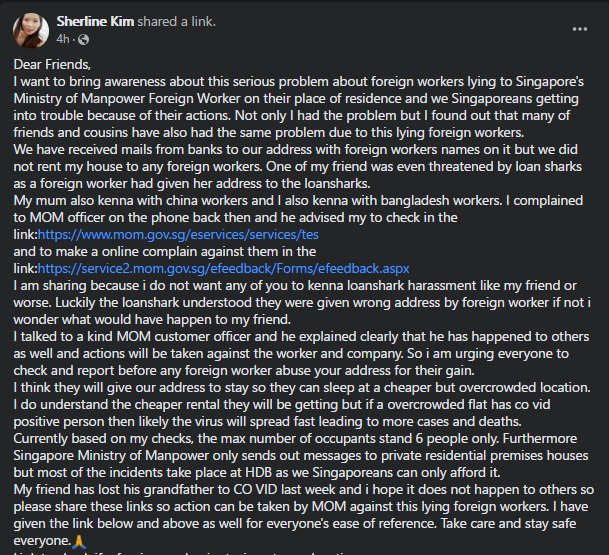Image resolution: width=609 pixels, height=555 pixels.
Task: Click the line starting 'I talked to a kind MOM'
Action: click(x=301, y=336)
